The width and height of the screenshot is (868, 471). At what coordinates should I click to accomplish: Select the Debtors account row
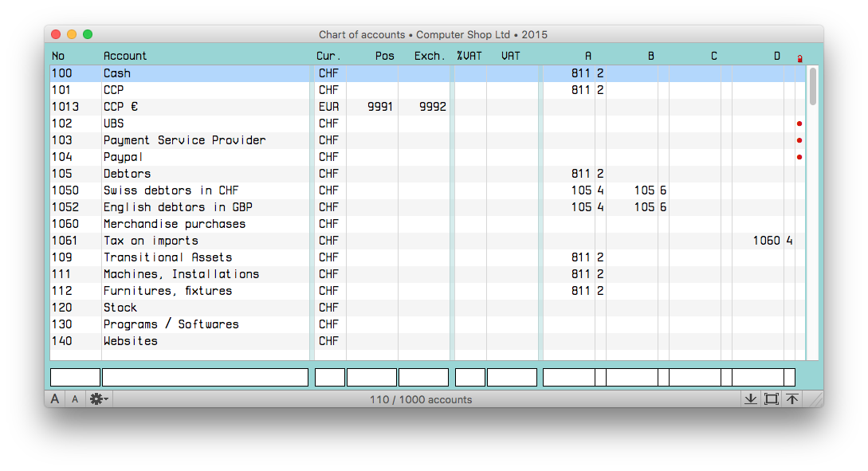coord(428,174)
